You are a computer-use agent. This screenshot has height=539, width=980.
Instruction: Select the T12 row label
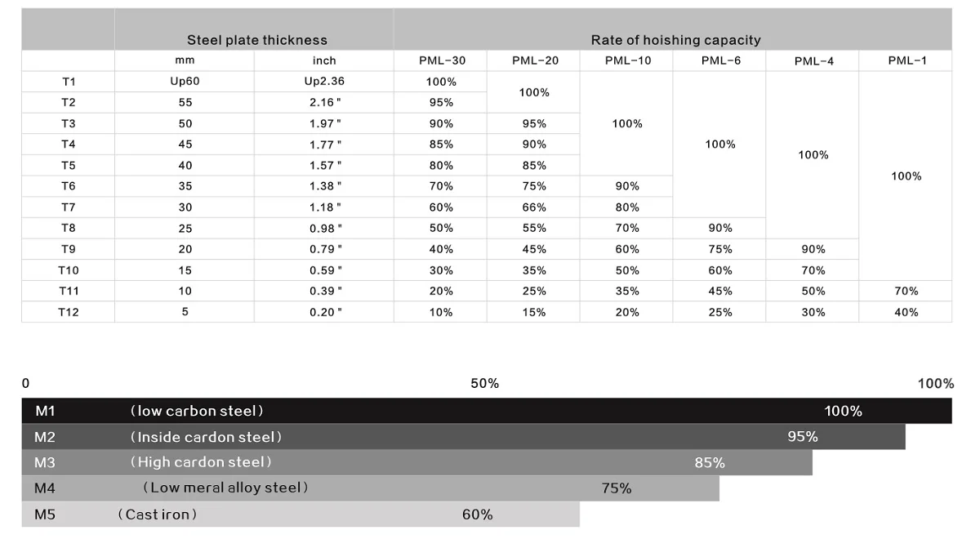click(69, 312)
